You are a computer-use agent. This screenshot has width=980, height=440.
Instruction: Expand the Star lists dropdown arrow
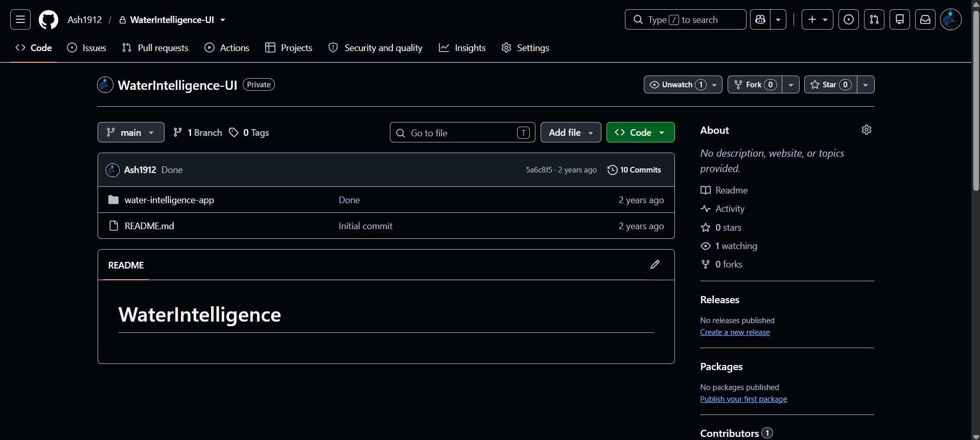coord(866,85)
